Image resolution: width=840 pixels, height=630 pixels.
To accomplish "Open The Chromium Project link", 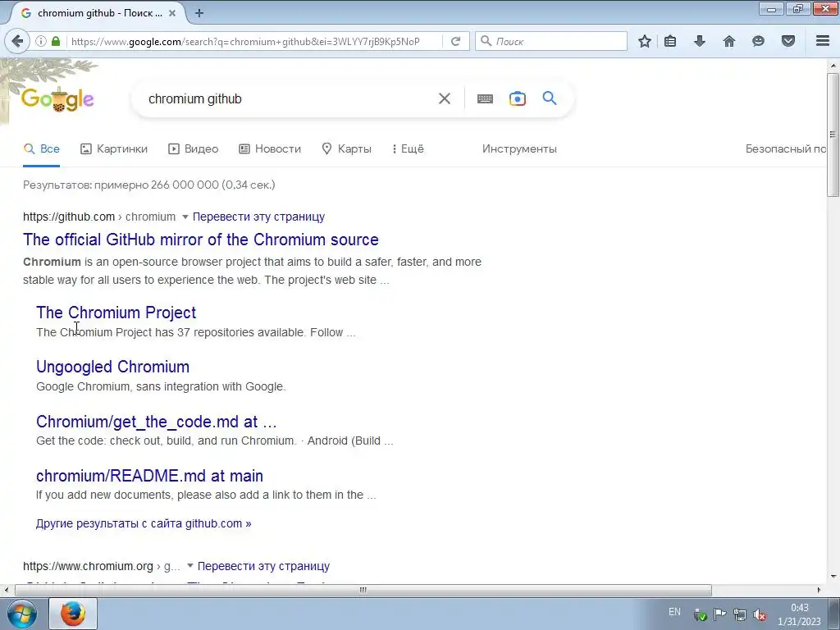I will [116, 313].
